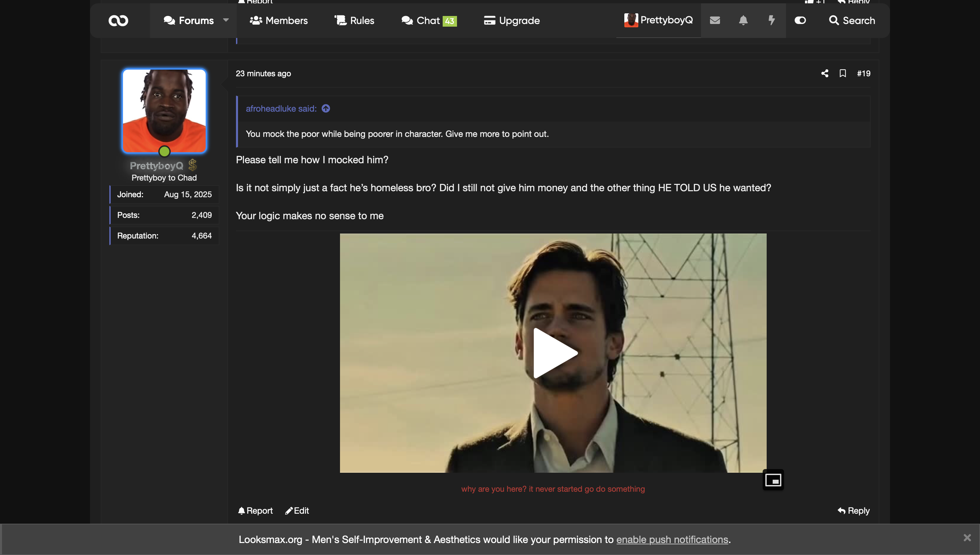Click the picture-in-picture video icon
This screenshot has height=555, width=980.
pos(773,480)
